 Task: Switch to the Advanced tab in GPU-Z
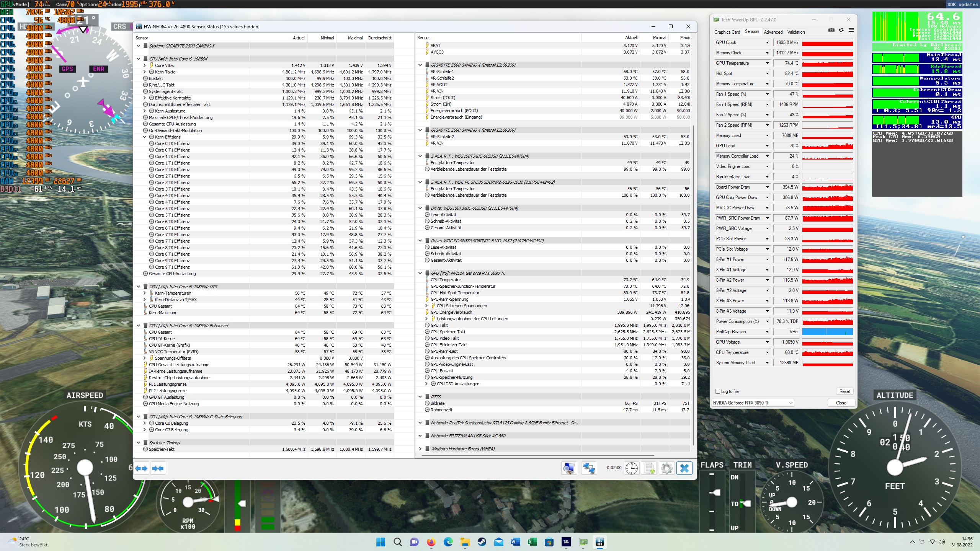point(773,32)
